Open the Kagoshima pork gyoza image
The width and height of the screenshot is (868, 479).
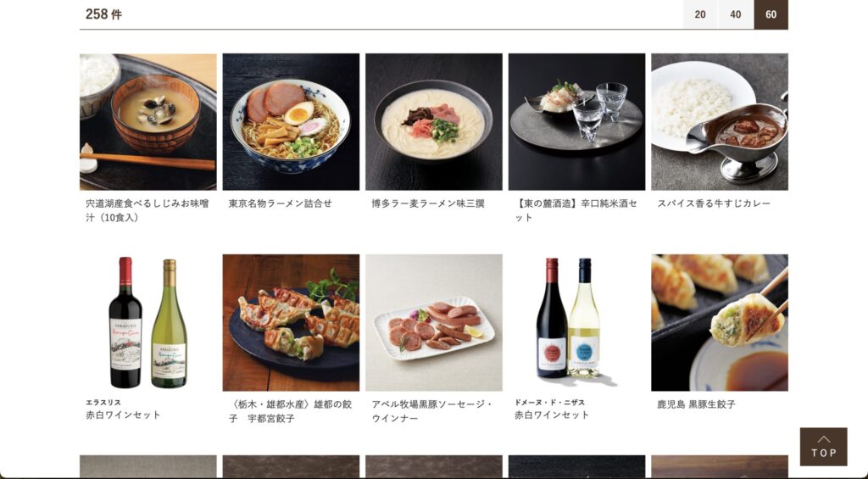[x=719, y=323]
